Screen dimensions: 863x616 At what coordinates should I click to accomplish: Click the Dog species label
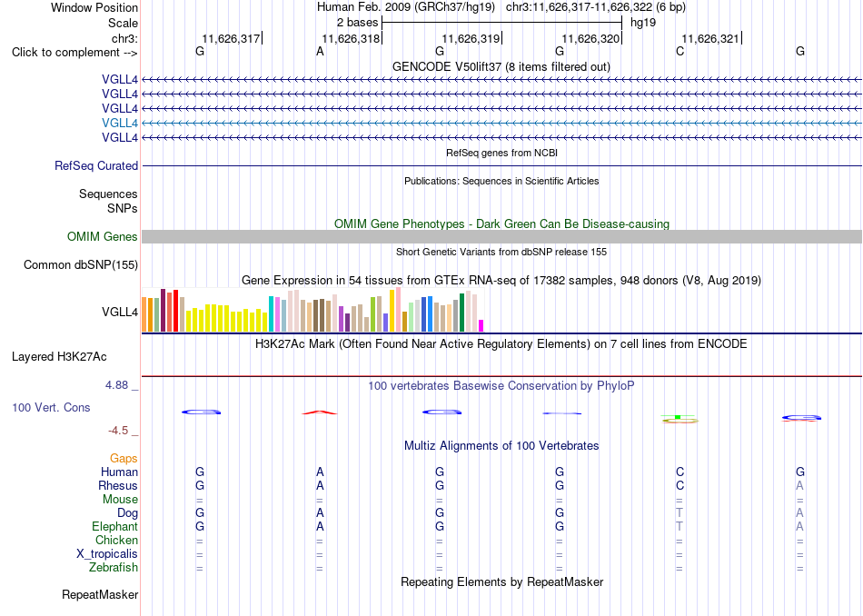(127, 513)
